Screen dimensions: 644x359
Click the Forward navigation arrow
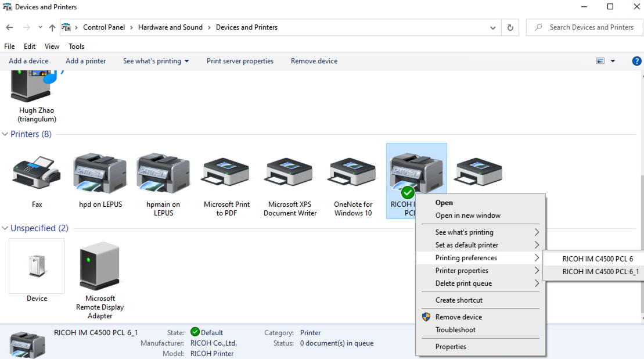coord(27,27)
